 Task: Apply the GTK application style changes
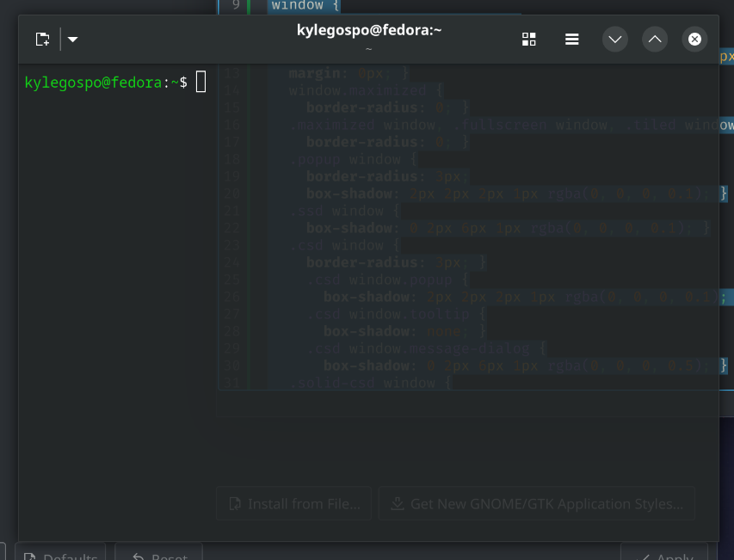tap(667, 557)
